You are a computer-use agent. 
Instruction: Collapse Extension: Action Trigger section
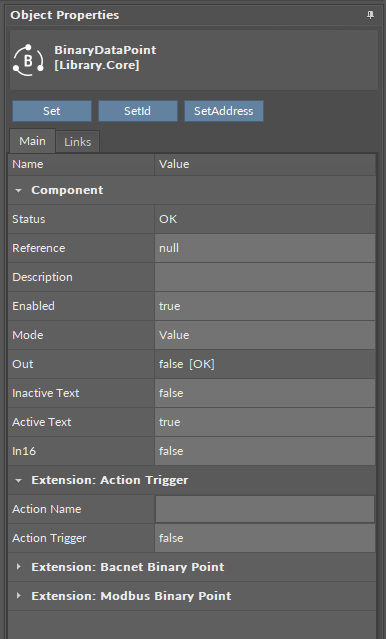18,480
